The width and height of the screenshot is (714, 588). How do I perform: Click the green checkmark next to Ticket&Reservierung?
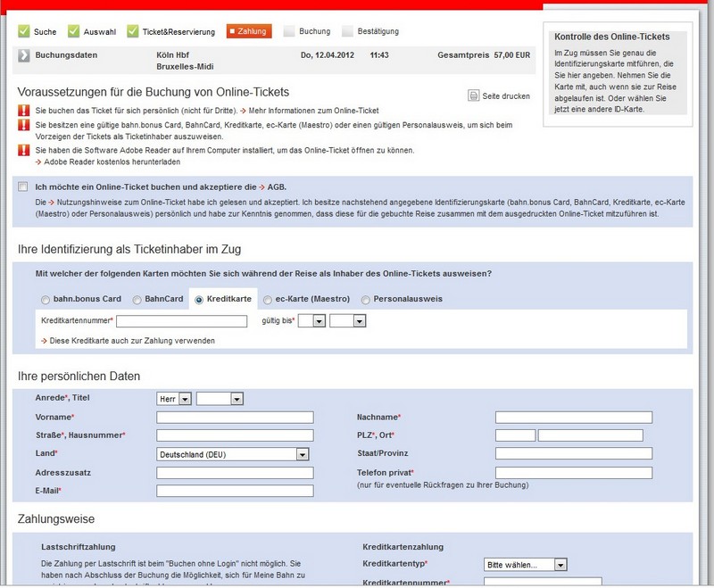click(132, 31)
